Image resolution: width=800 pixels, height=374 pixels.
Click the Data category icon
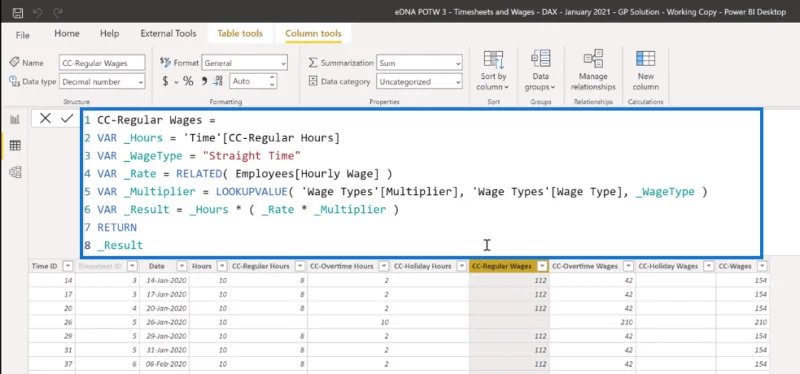(313, 81)
